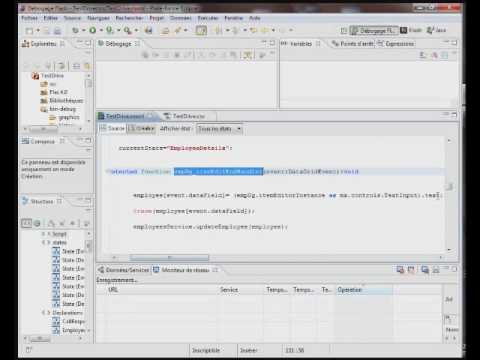The height and width of the screenshot is (360, 480).
Task: Open the Naviguer menu
Action: coord(98,18)
